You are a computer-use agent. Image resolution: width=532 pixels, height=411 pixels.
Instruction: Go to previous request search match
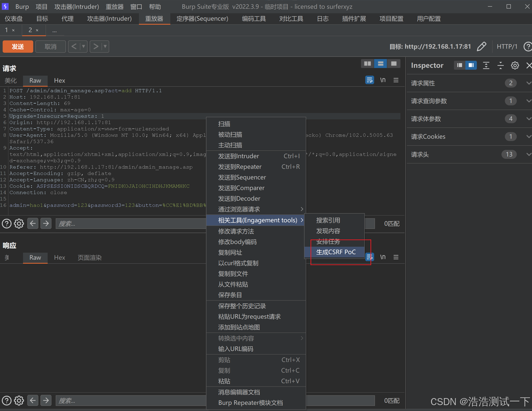click(x=33, y=223)
